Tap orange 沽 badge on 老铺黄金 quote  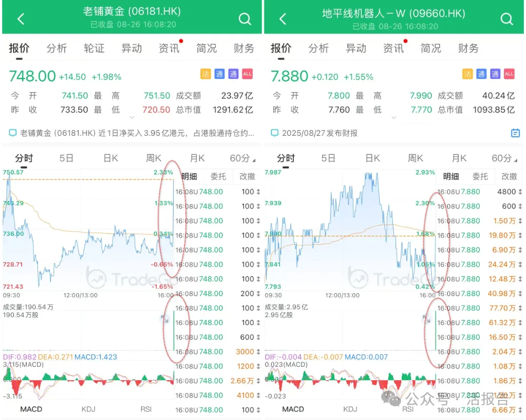(205, 74)
